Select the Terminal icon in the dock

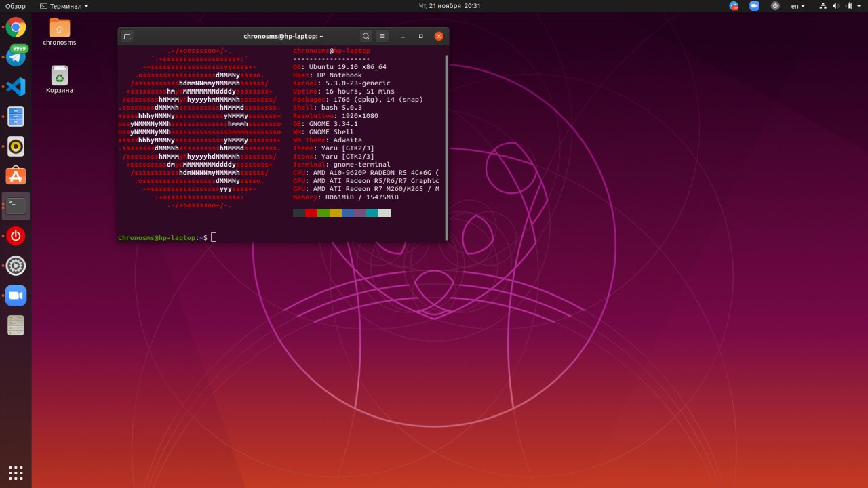click(16, 206)
